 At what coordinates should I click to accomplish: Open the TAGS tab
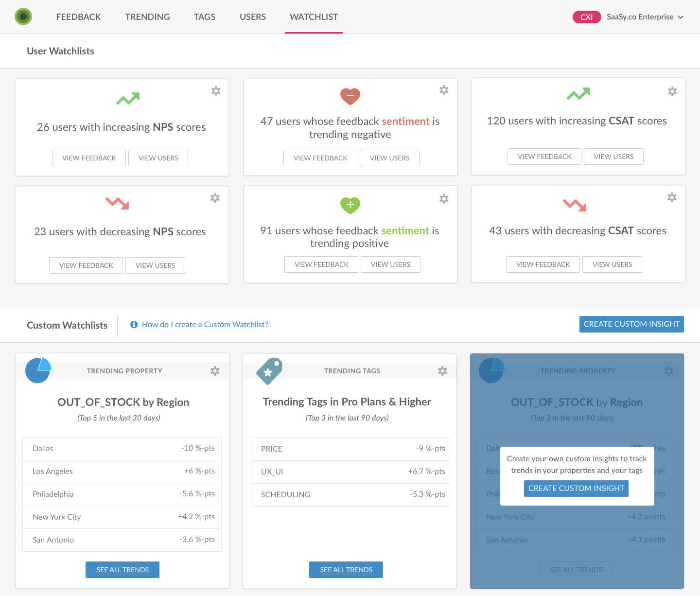tap(205, 17)
